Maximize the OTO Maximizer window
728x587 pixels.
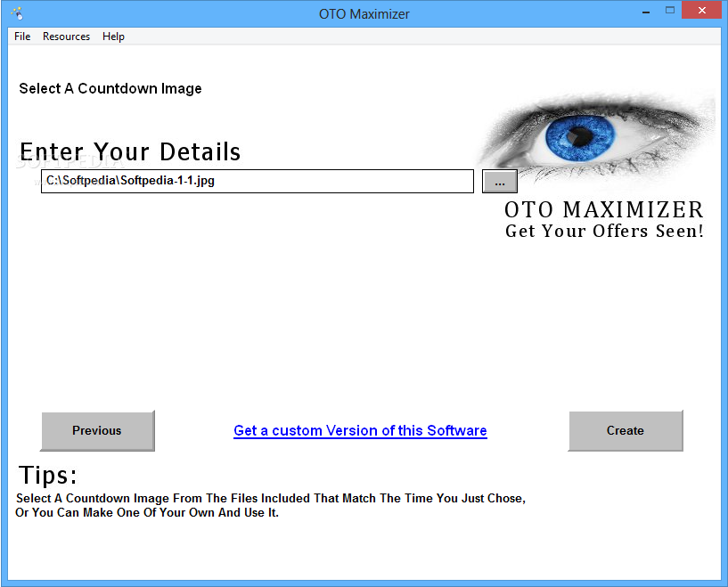[x=669, y=10]
